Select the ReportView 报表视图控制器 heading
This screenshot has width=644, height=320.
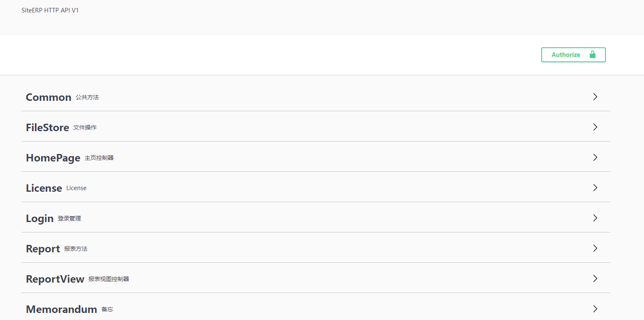click(55, 278)
